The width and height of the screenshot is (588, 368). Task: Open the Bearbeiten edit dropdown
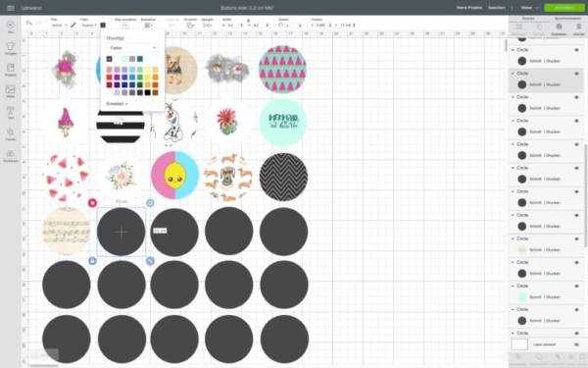[x=149, y=26]
